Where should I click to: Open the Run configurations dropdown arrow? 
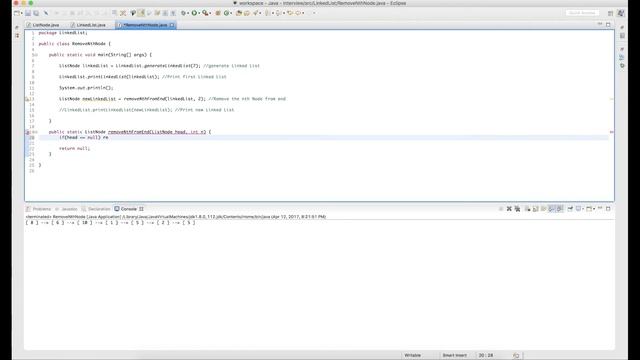click(199, 13)
